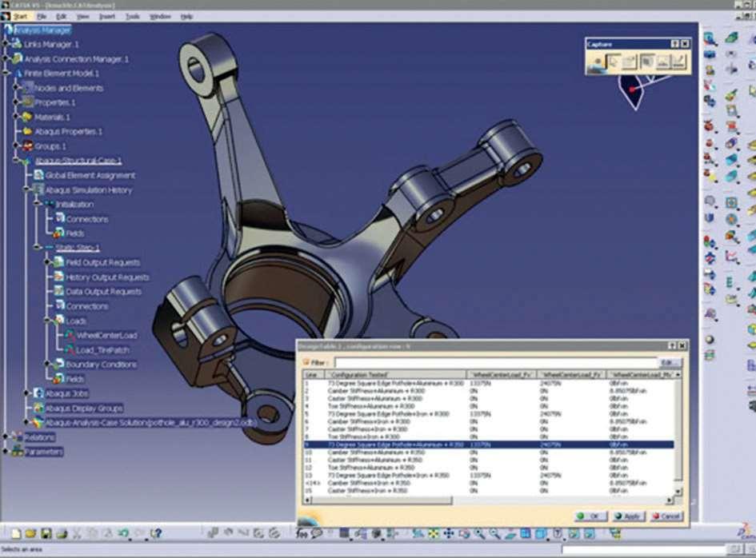
Task: Open the Window menu
Action: tap(160, 16)
